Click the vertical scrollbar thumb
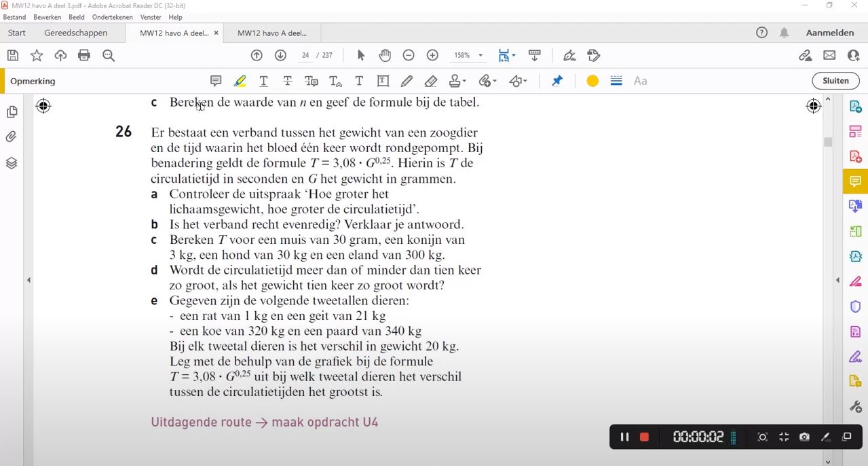 [x=828, y=142]
